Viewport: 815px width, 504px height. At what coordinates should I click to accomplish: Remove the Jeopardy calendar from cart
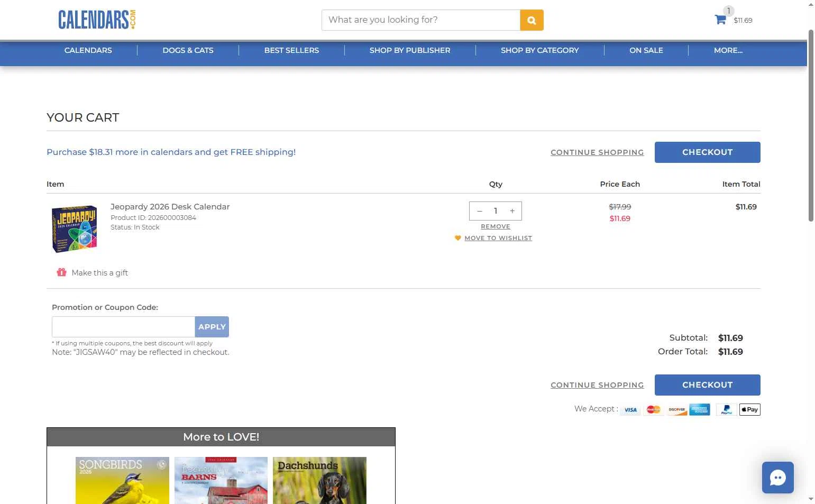pyautogui.click(x=496, y=226)
